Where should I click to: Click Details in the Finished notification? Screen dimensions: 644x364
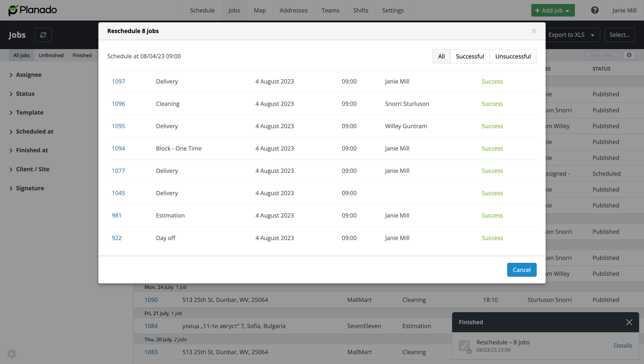click(623, 345)
